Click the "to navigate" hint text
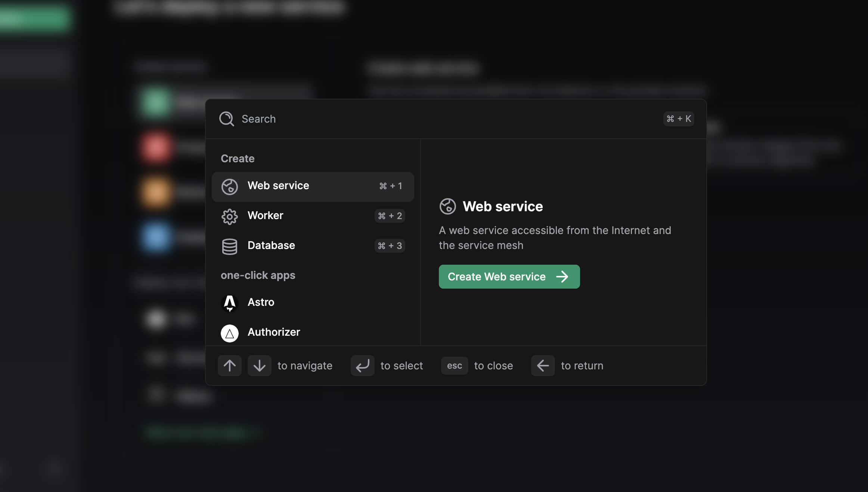 (x=305, y=366)
